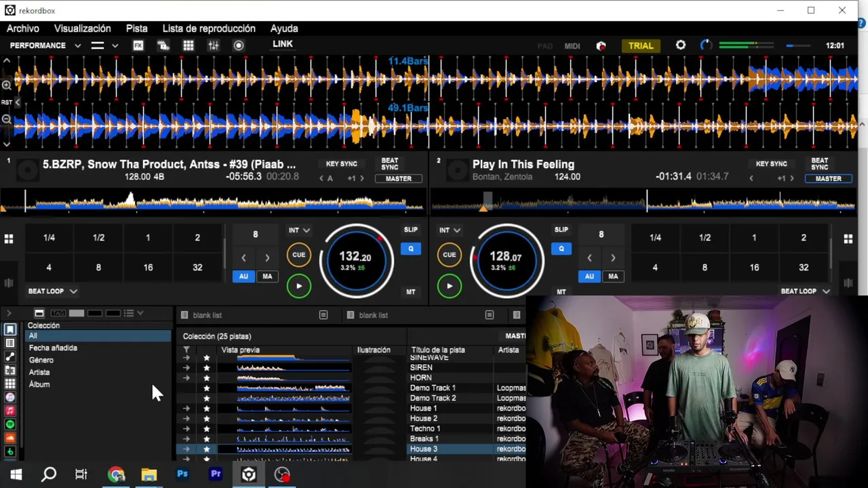Click the MIDI button
868x488 pixels.
coord(572,46)
